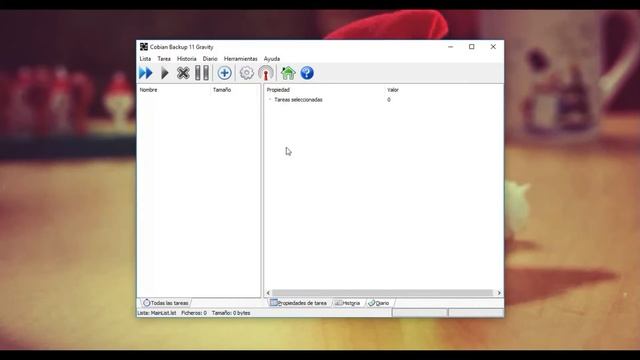
Task: Pause the backup with the pause icon
Action: click(x=202, y=73)
